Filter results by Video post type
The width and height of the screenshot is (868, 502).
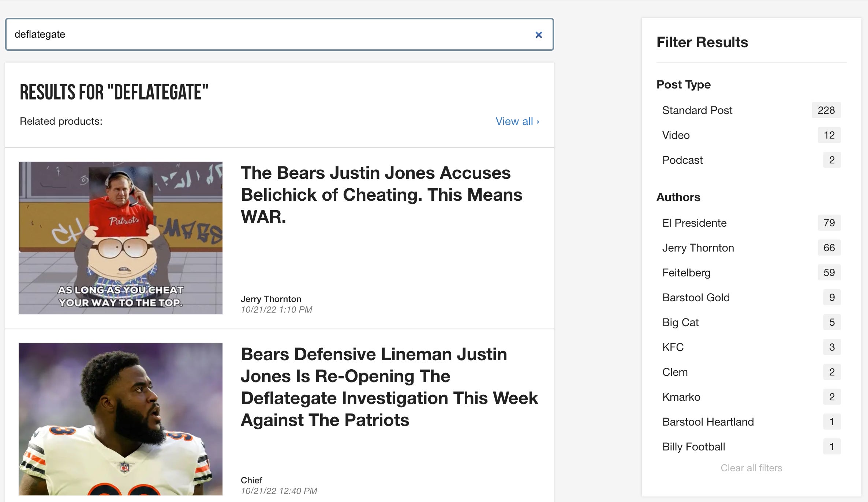click(x=676, y=135)
